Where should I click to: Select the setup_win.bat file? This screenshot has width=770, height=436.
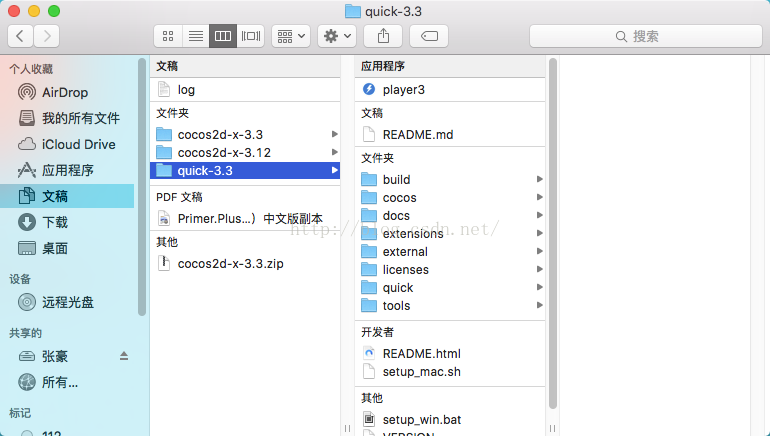(450, 419)
